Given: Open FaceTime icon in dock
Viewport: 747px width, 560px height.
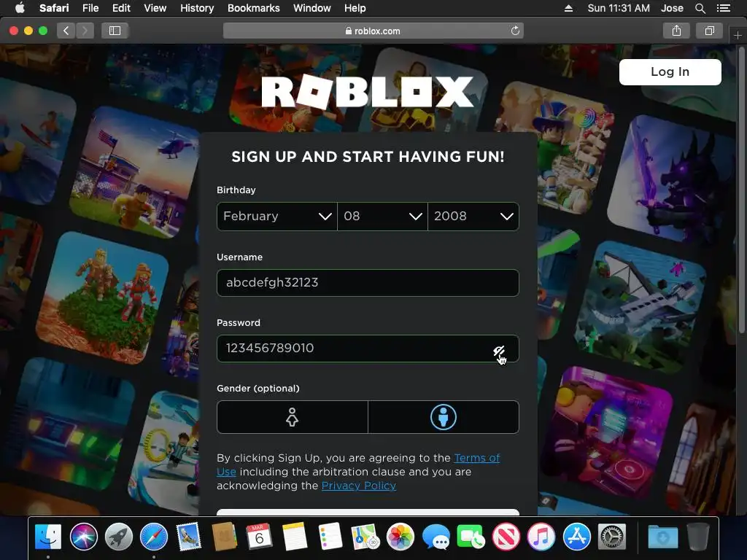Looking at the screenshot, I should coord(471,537).
